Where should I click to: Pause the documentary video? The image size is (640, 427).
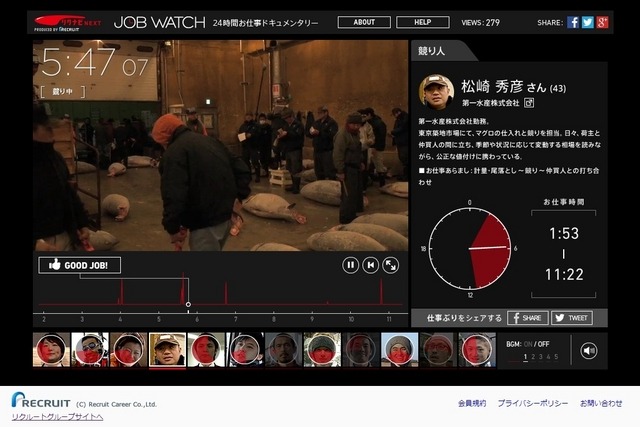(x=350, y=265)
